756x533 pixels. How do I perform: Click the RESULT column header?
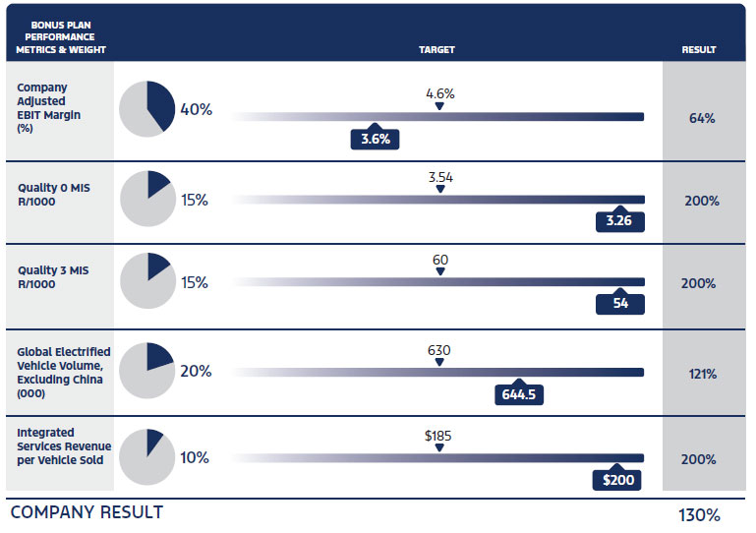click(699, 49)
